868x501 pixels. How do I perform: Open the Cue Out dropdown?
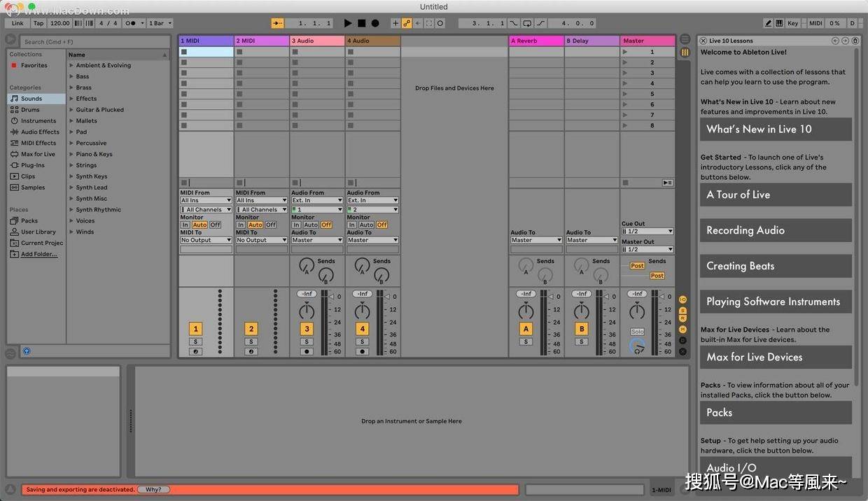(647, 231)
